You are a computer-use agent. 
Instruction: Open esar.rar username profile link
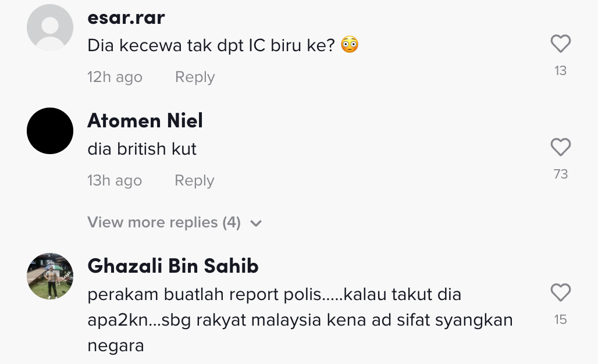pyautogui.click(x=126, y=17)
